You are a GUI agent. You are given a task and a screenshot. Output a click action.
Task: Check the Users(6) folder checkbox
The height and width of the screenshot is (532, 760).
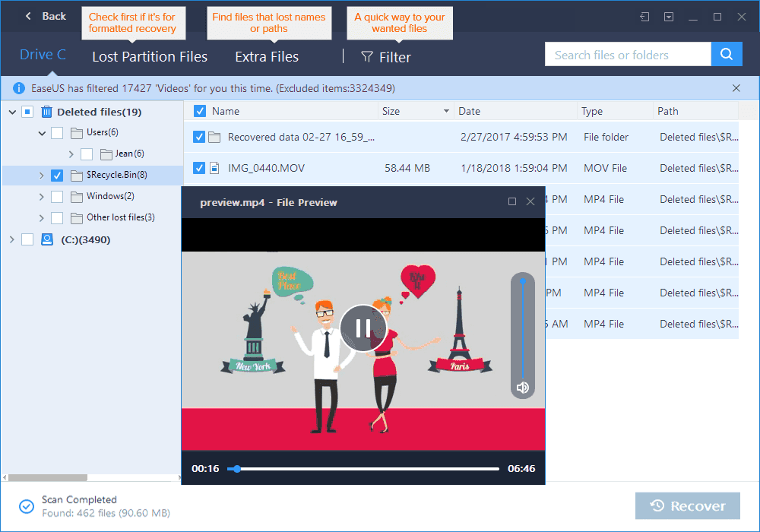point(57,133)
